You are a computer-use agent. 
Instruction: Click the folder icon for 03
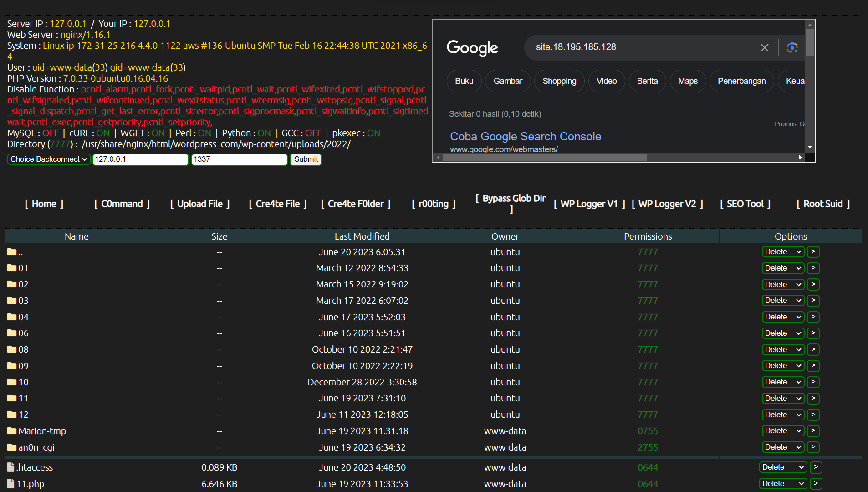pyautogui.click(x=12, y=301)
